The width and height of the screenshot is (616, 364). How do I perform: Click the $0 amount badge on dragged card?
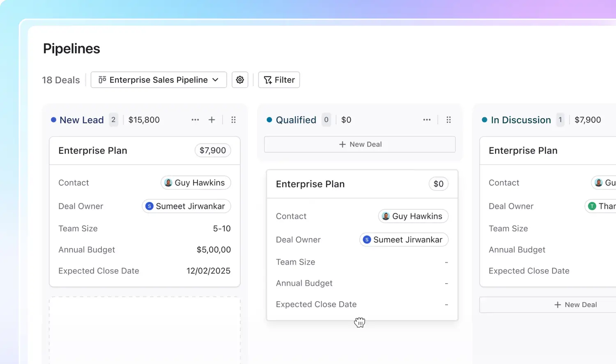coord(438,184)
